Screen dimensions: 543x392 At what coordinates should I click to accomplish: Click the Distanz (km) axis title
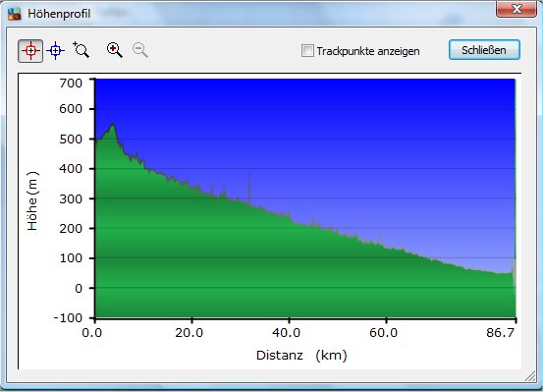(301, 356)
